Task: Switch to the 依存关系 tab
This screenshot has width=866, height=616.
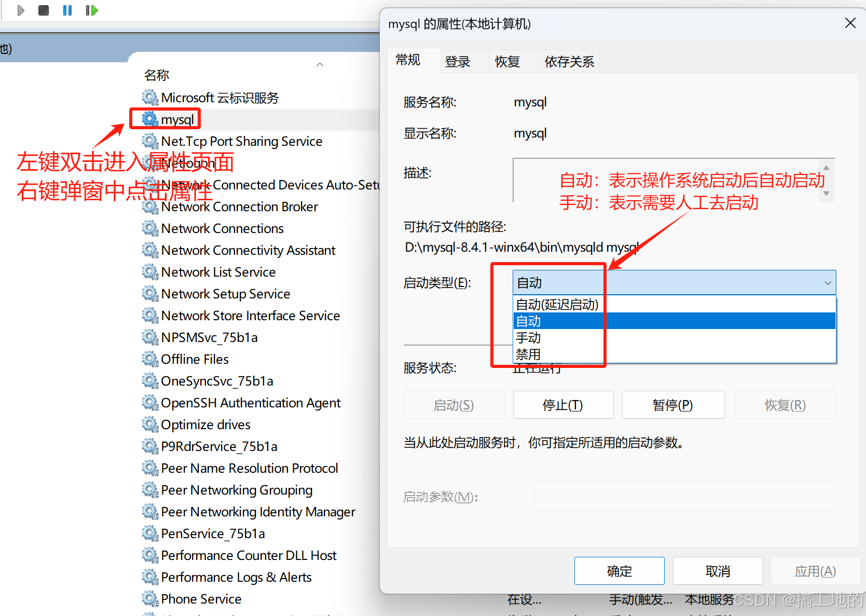Action: pyautogui.click(x=568, y=61)
